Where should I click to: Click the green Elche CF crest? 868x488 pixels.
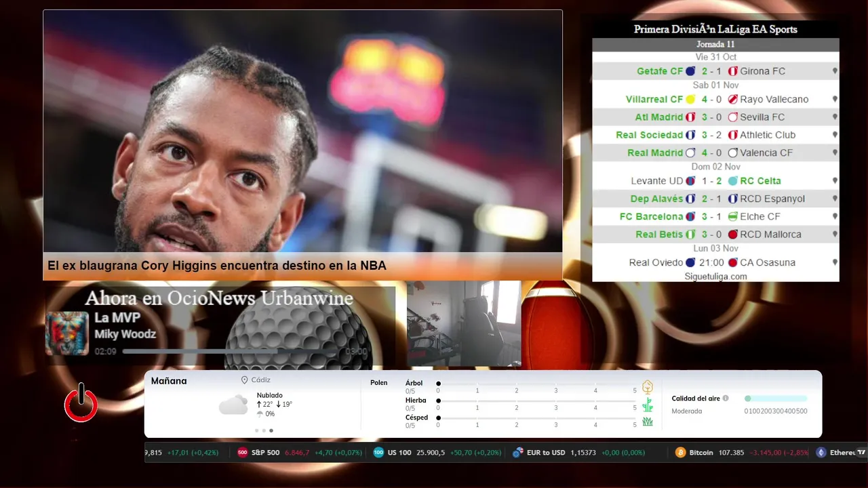click(x=732, y=217)
